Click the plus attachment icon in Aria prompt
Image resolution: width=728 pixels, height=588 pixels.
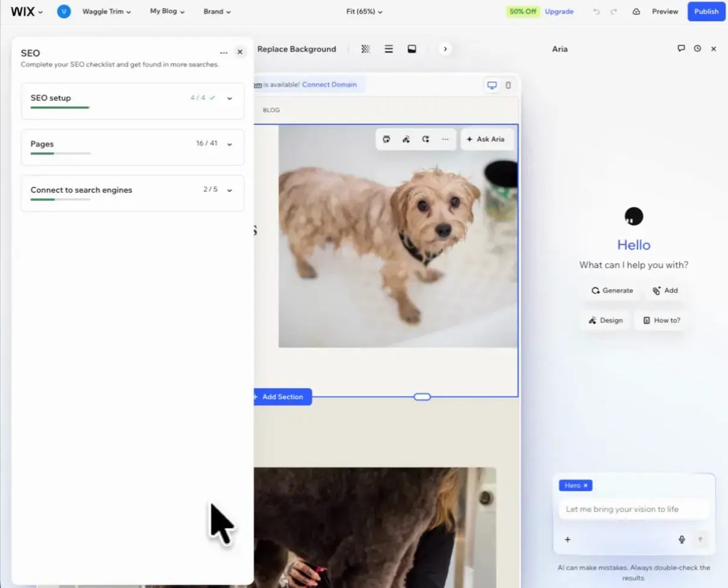click(567, 539)
